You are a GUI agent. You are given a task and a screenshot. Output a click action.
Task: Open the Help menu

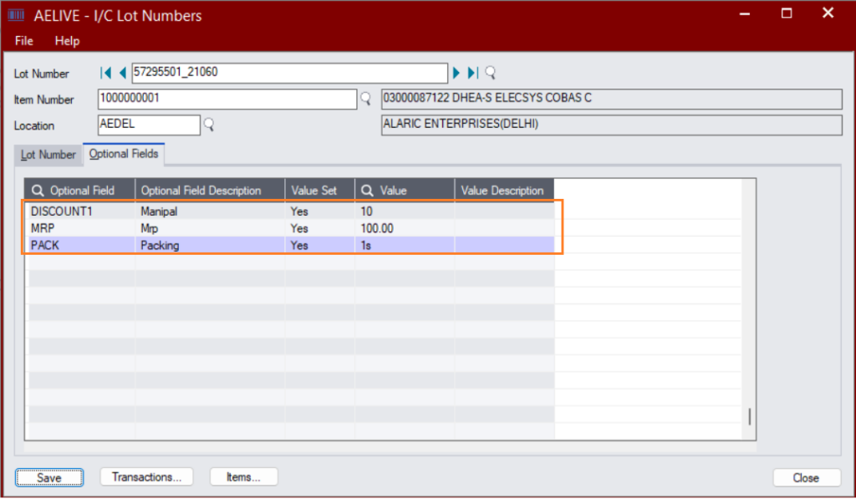click(x=67, y=41)
